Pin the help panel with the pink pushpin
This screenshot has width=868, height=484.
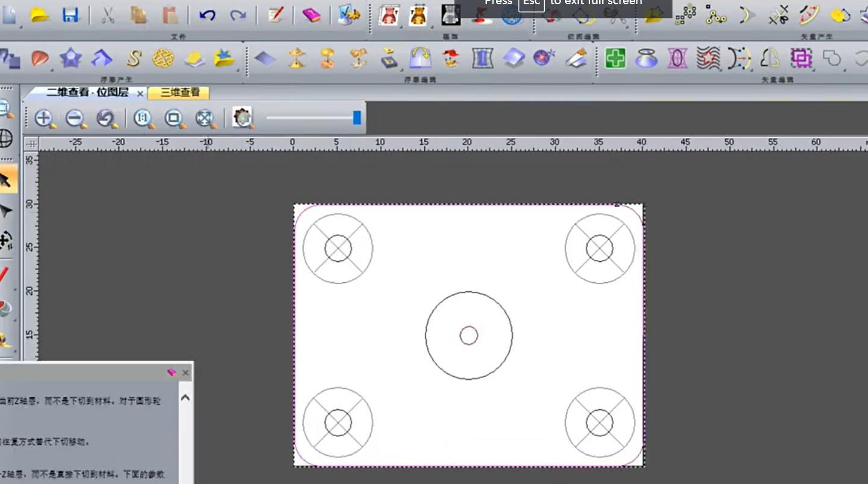(x=172, y=373)
